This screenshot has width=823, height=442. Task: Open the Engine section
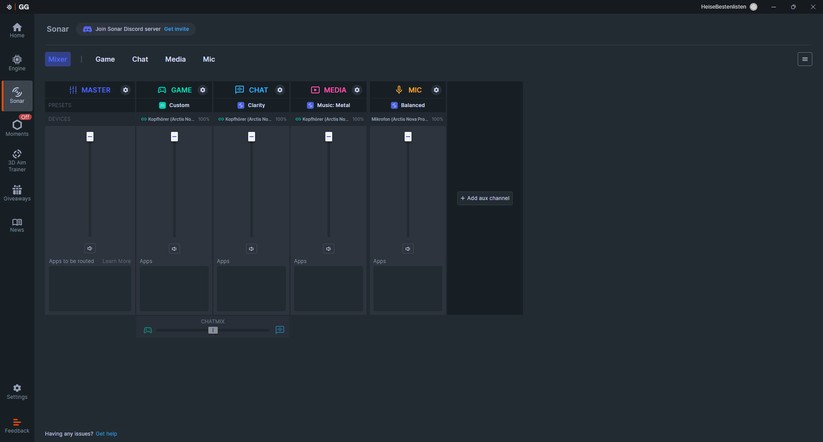(17, 63)
